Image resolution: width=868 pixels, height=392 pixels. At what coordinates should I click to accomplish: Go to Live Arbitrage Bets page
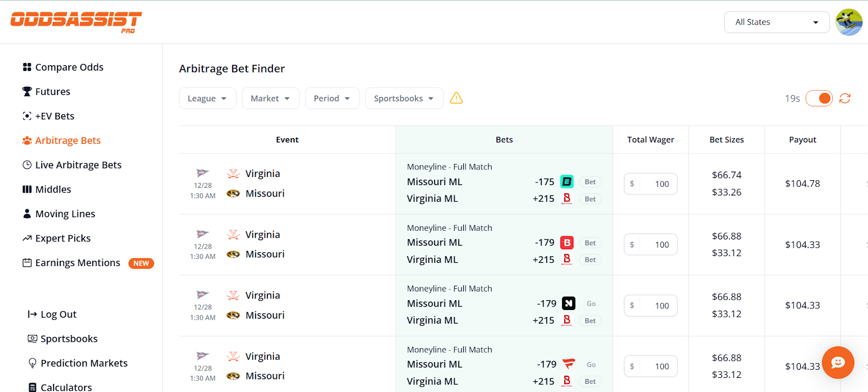coord(78,165)
